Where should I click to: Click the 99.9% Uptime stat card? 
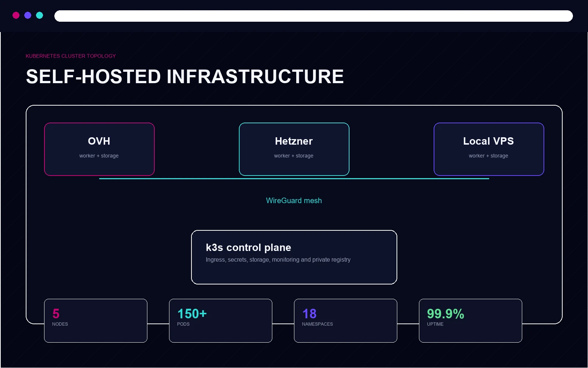pyautogui.click(x=470, y=321)
